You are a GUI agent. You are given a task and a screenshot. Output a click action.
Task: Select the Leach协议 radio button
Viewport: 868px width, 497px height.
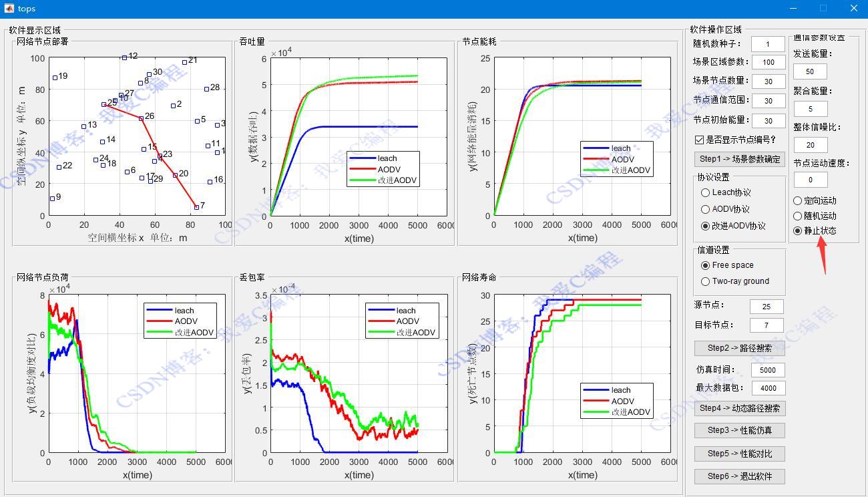click(705, 192)
